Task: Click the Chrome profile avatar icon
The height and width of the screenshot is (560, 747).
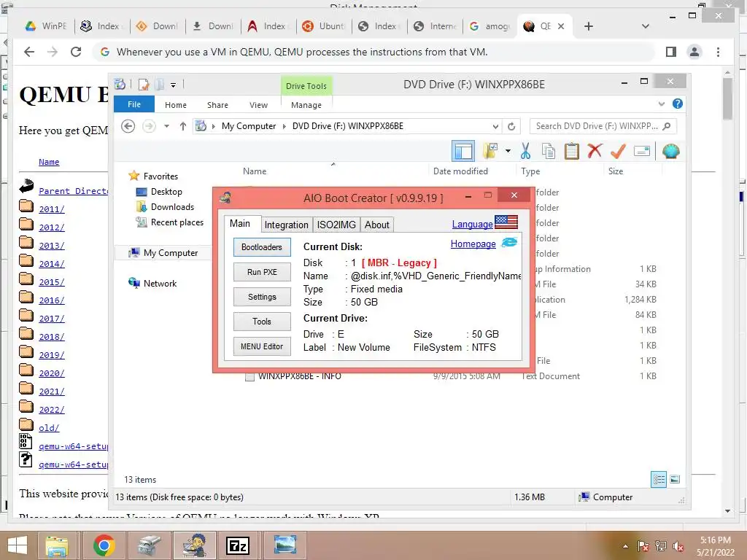Action: [x=694, y=52]
